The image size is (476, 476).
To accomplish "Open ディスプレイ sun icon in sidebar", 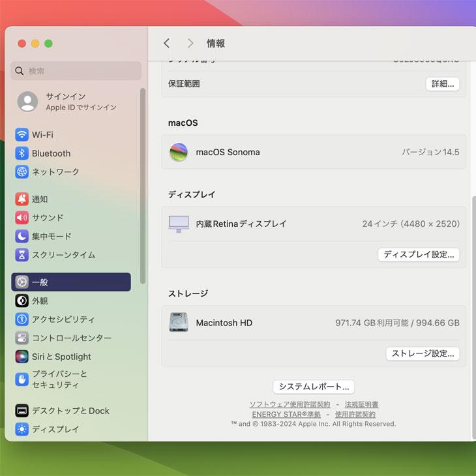I will click(x=22, y=429).
